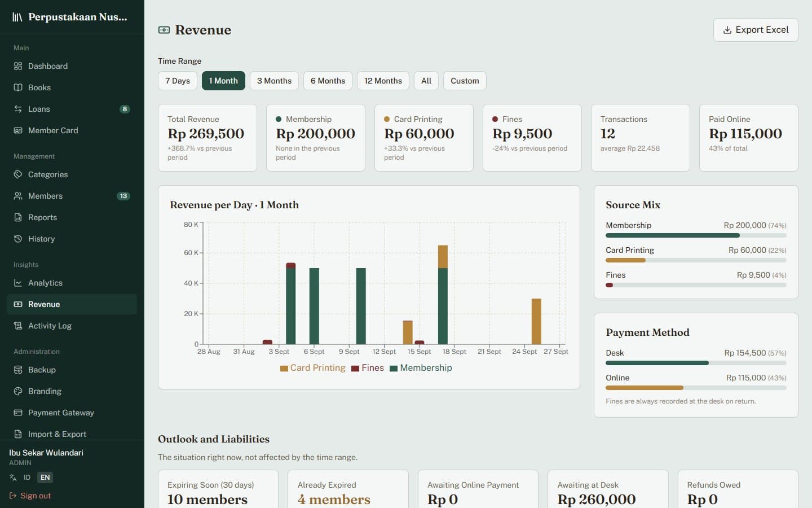812x508 pixels.
Task: Select the All time range
Action: [x=426, y=81]
